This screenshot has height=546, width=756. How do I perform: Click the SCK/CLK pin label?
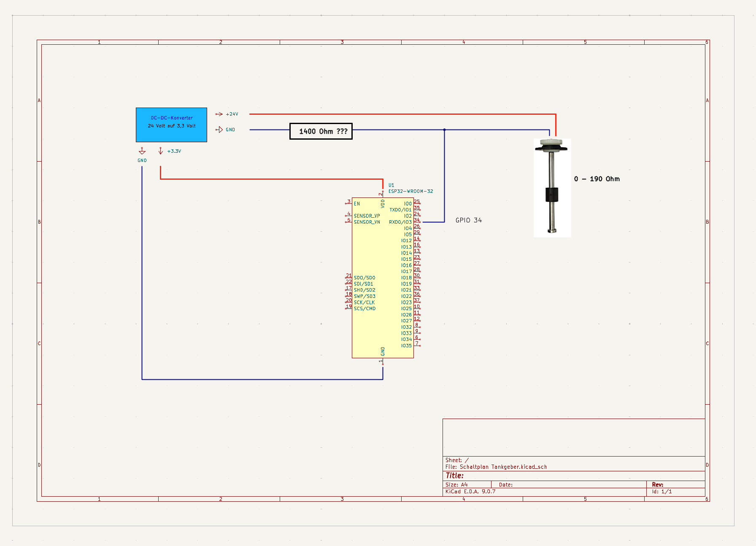pyautogui.click(x=364, y=303)
